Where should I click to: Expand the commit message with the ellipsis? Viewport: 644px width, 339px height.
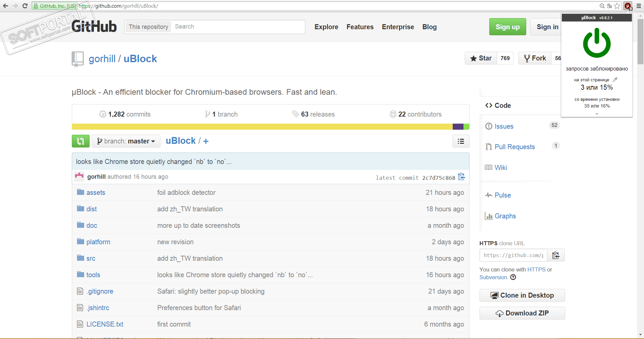click(x=229, y=162)
